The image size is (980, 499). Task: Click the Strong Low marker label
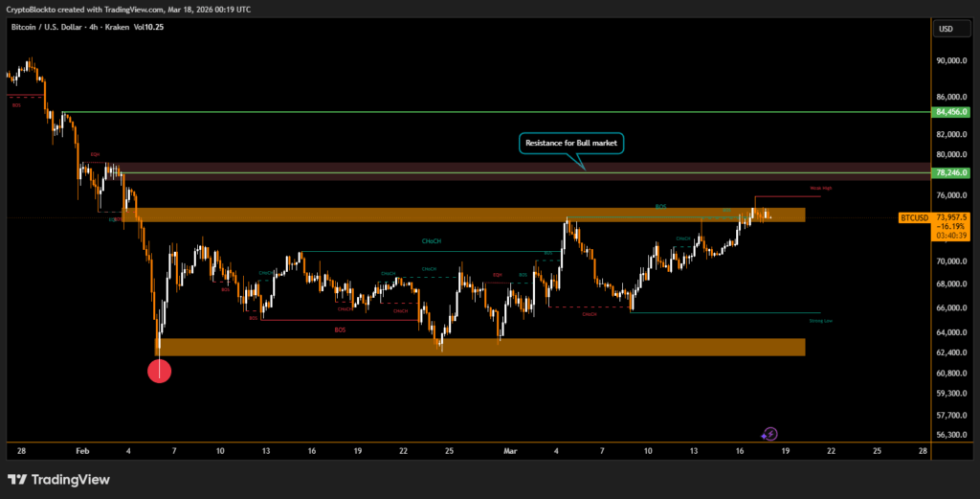[x=820, y=321]
